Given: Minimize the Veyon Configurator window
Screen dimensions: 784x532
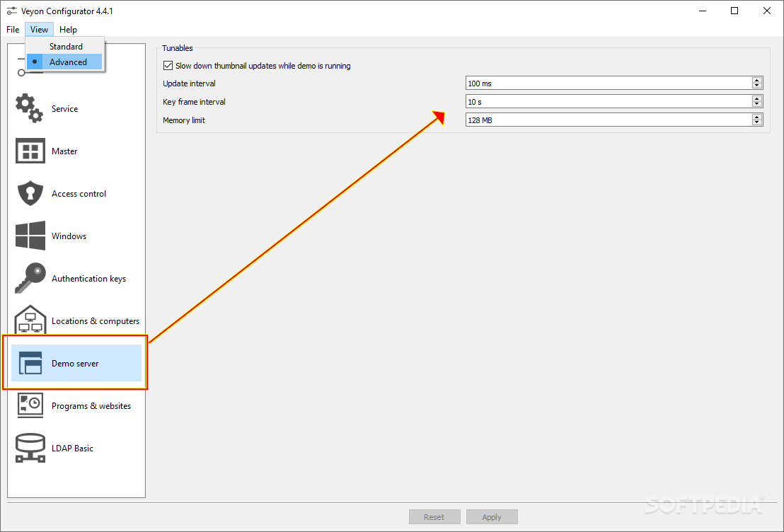Looking at the screenshot, I should [702, 11].
